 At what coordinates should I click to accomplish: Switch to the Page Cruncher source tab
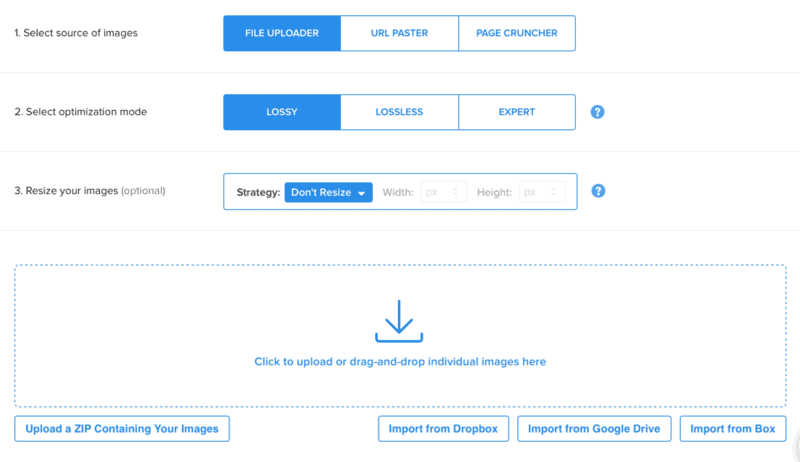(x=517, y=33)
